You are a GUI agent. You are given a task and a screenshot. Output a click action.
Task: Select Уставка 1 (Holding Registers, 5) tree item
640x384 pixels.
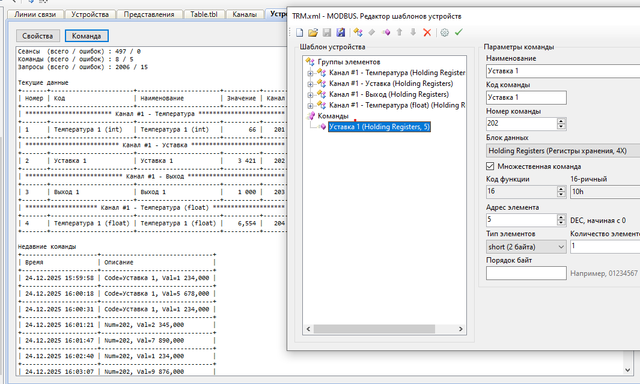379,127
